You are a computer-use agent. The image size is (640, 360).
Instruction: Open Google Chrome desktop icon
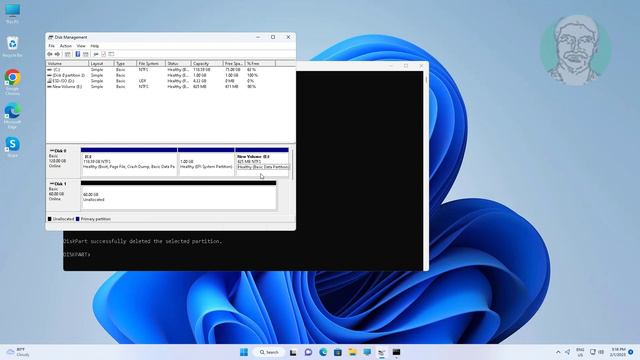(12, 82)
